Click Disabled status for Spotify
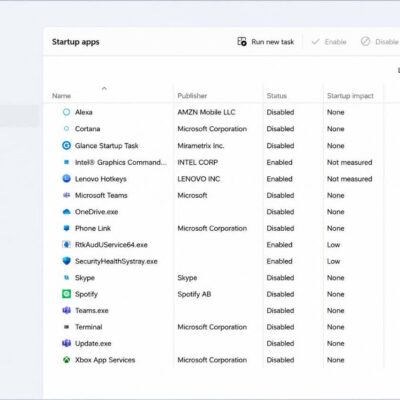The width and height of the screenshot is (400, 400). click(x=280, y=294)
